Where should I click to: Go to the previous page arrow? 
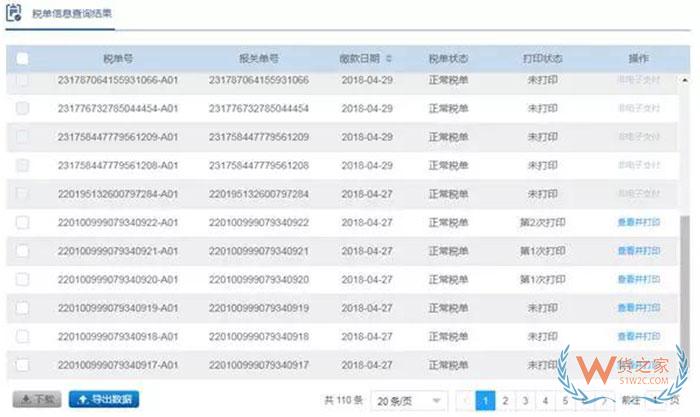tap(465, 401)
